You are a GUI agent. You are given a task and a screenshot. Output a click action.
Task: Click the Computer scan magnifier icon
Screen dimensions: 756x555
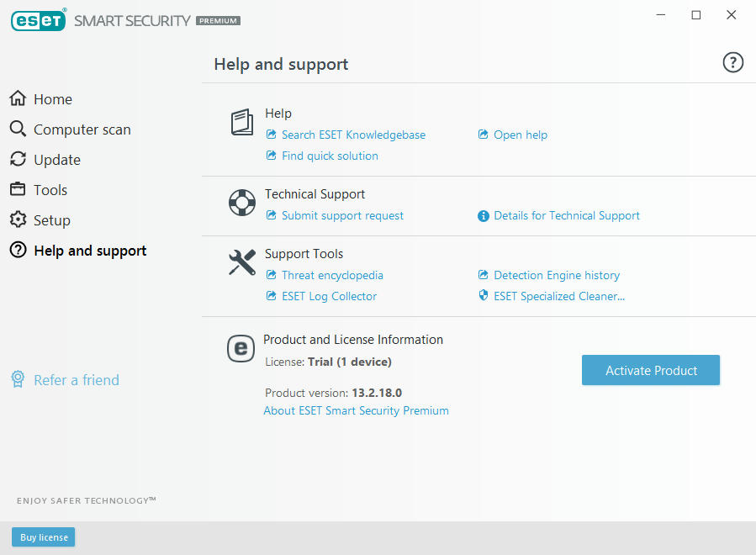point(18,129)
